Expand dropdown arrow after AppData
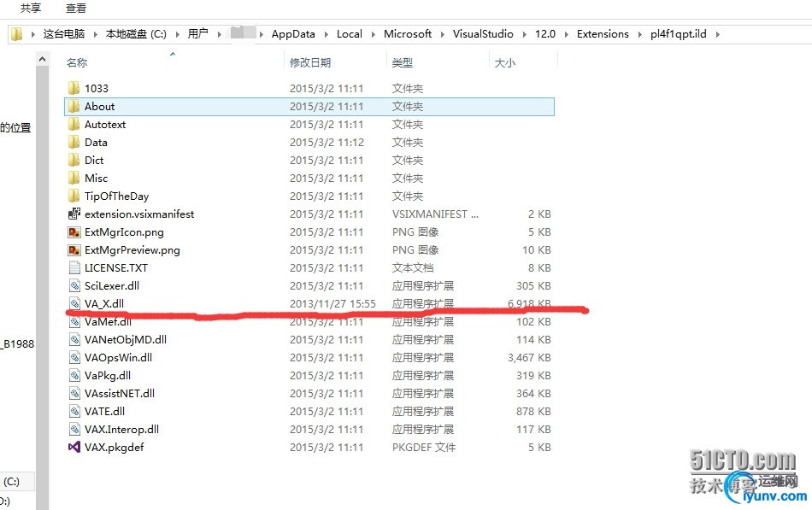The width and height of the screenshot is (812, 510). pyautogui.click(x=327, y=34)
